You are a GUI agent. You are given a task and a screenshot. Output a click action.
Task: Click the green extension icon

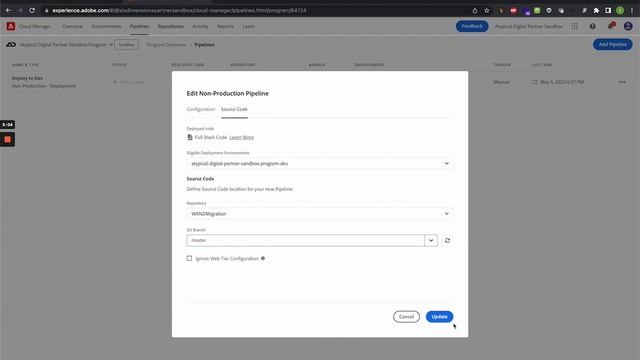pos(537,11)
